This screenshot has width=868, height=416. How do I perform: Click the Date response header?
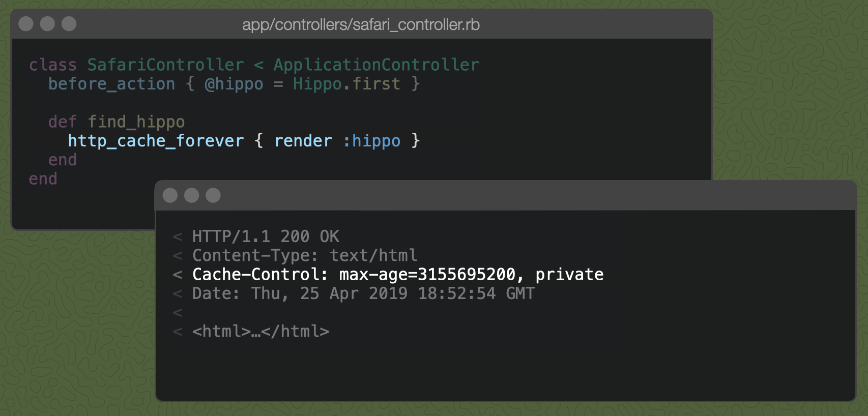coord(362,293)
